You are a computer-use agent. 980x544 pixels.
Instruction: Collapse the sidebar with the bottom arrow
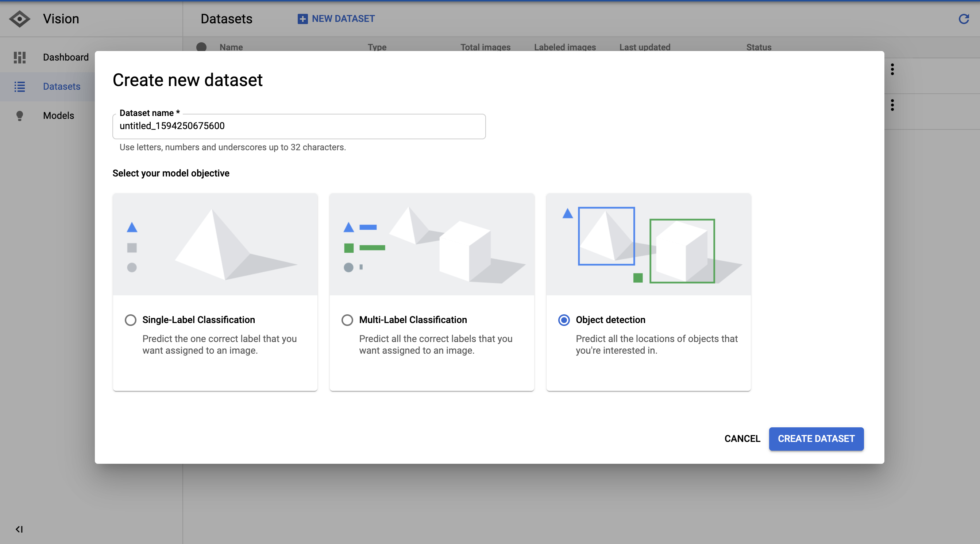[x=19, y=529]
